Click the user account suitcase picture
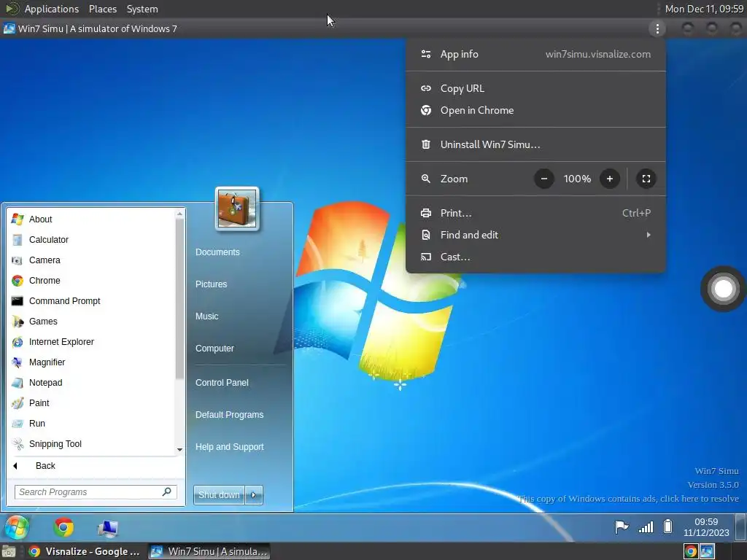The image size is (747, 560). point(237,209)
